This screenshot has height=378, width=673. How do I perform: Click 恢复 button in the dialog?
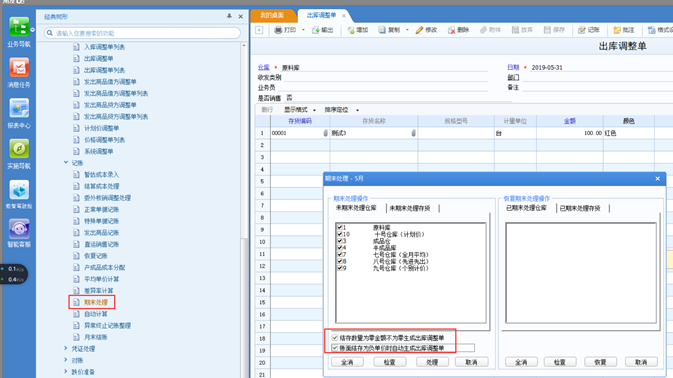pyautogui.click(x=600, y=362)
